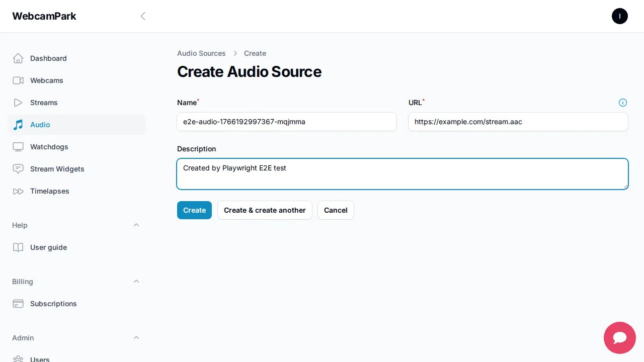
Task: Open the Dashboard home icon
Action: [18, 58]
